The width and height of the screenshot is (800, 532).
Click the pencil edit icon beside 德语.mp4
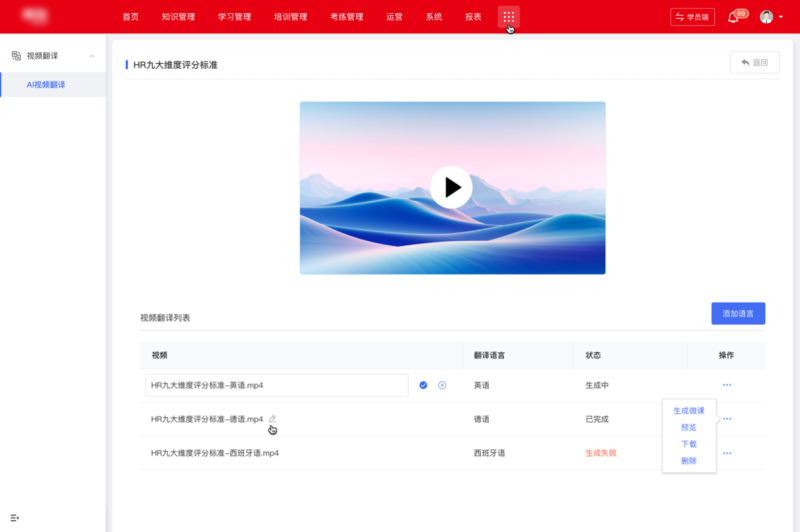(272, 419)
